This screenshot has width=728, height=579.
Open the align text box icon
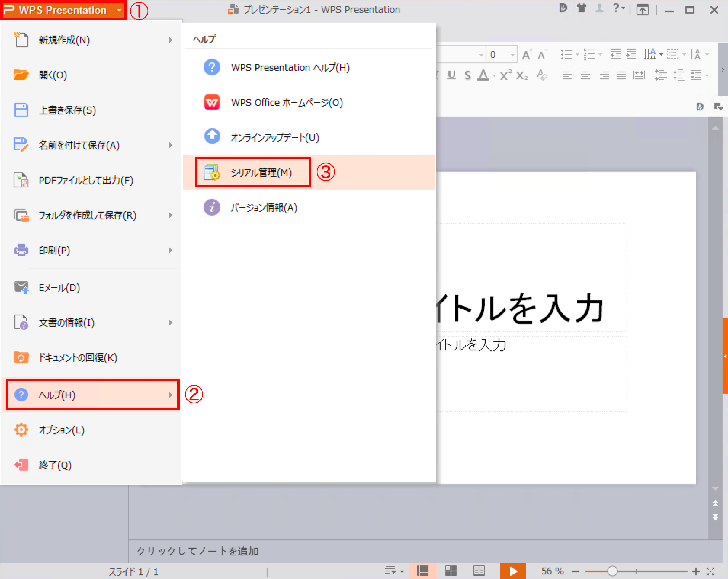pos(673,54)
